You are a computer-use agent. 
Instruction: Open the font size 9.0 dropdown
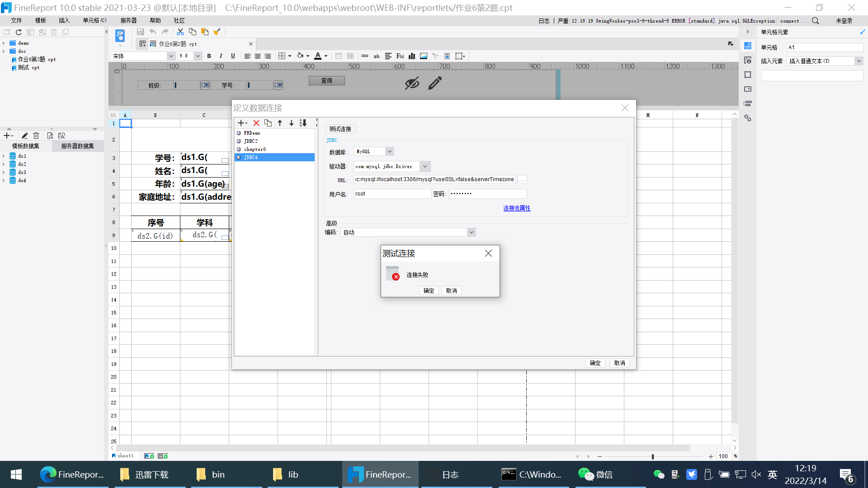pos(198,56)
